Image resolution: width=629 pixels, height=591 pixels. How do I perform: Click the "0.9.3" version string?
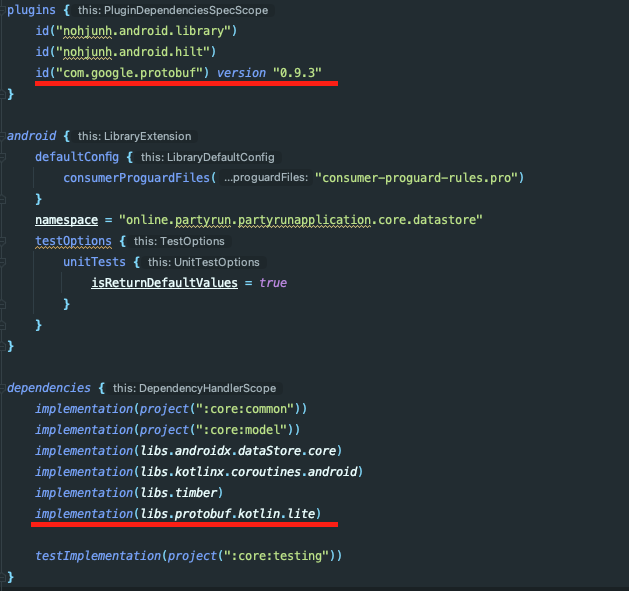[297, 73]
